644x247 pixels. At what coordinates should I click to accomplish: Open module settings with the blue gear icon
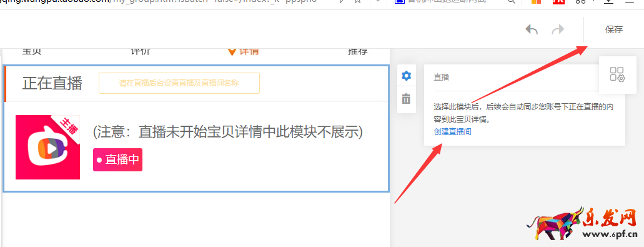click(406, 76)
